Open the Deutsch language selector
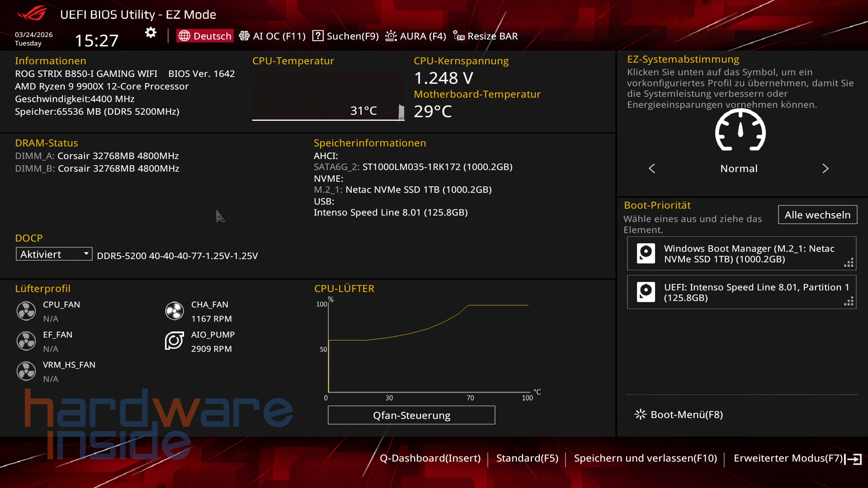This screenshot has width=868, height=488. [205, 36]
